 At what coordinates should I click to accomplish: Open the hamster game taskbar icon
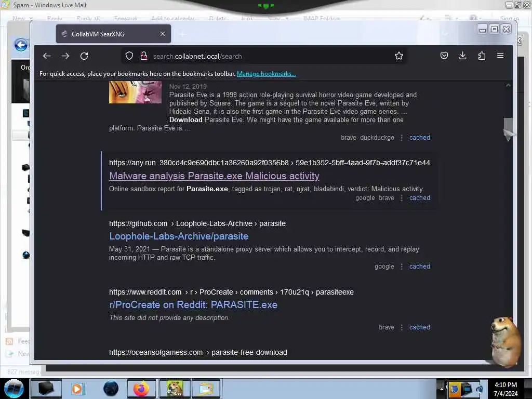click(175, 389)
